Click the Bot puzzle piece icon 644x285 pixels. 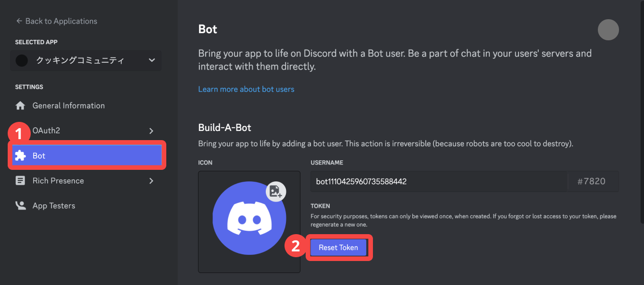click(x=20, y=156)
